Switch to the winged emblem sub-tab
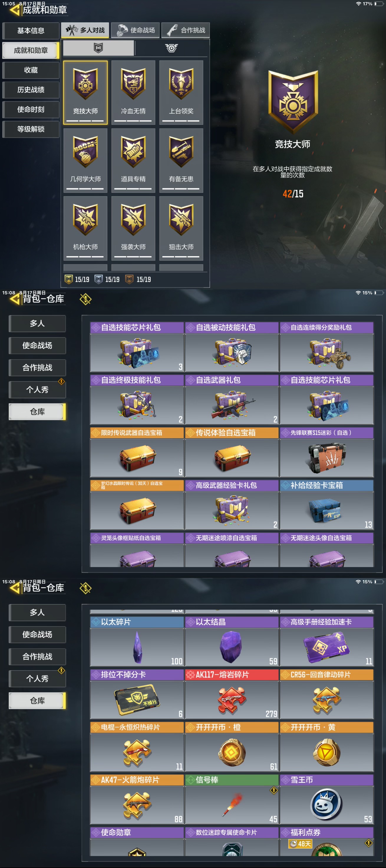This screenshot has height=868, width=386. pyautogui.click(x=171, y=48)
